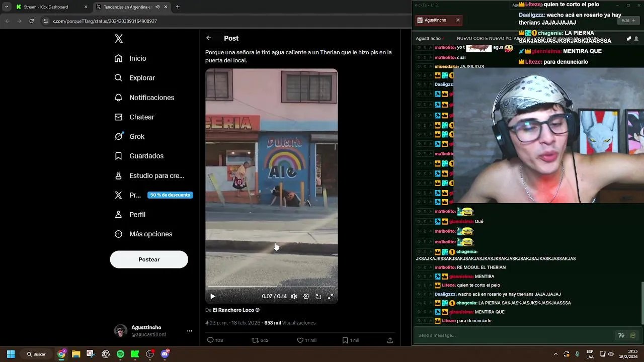Viewport: 644px width, 362px height.
Task: Open the system volume tray icon
Action: click(x=611, y=354)
